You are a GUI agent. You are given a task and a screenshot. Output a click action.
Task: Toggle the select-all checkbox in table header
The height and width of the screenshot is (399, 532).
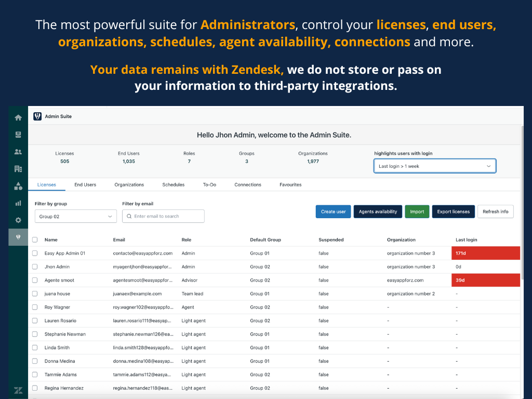[x=35, y=240]
